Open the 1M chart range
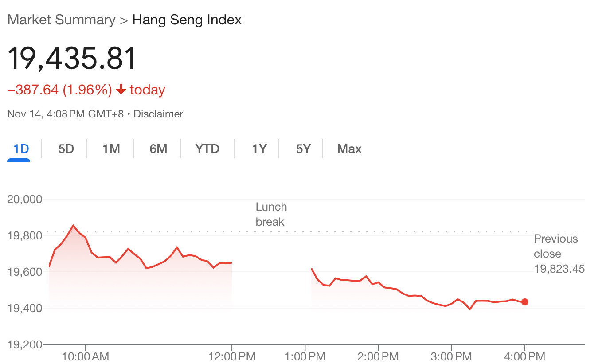The width and height of the screenshot is (614, 364). [111, 149]
